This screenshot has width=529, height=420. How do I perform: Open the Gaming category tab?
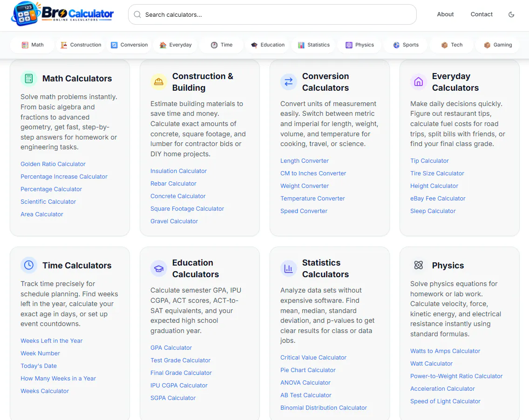coord(498,45)
